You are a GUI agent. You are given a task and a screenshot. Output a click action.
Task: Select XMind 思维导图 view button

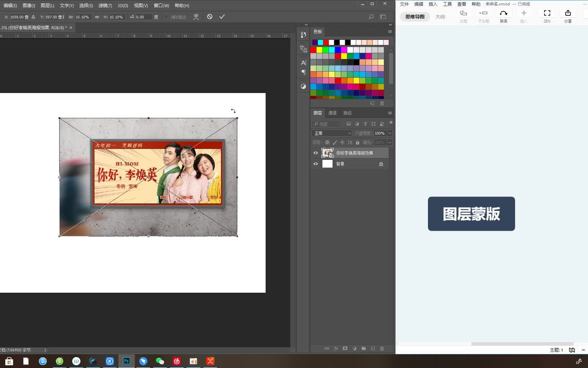pos(415,17)
